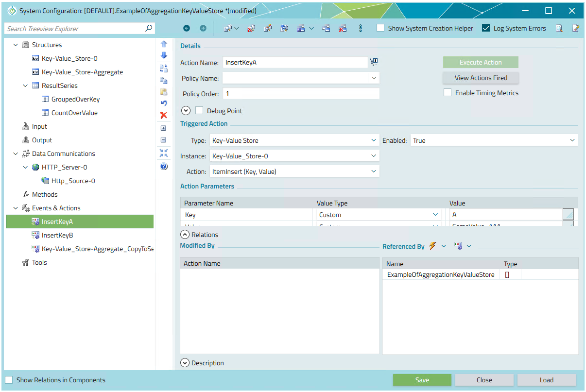Click the red X delete icon
This screenshot has width=586, height=392.
pyautogui.click(x=164, y=115)
